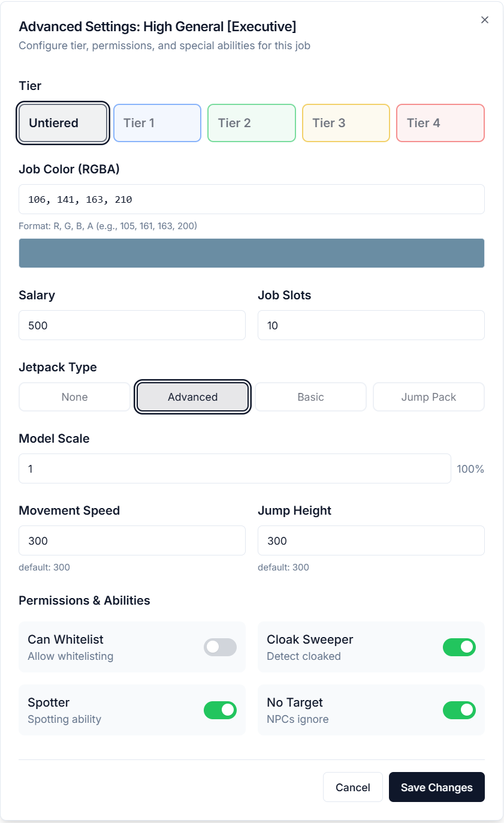The width and height of the screenshot is (504, 823).
Task: Click the Save Changes button
Action: pos(436,787)
